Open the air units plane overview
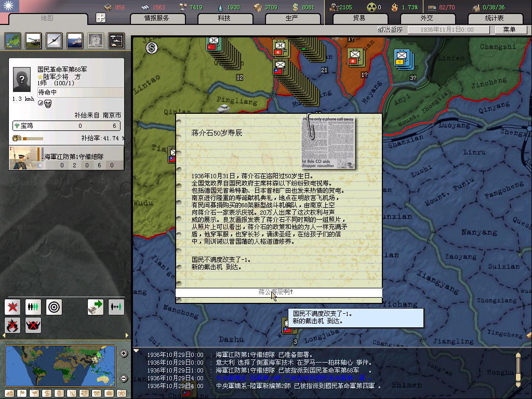This screenshot has width=532, height=399. (x=54, y=41)
